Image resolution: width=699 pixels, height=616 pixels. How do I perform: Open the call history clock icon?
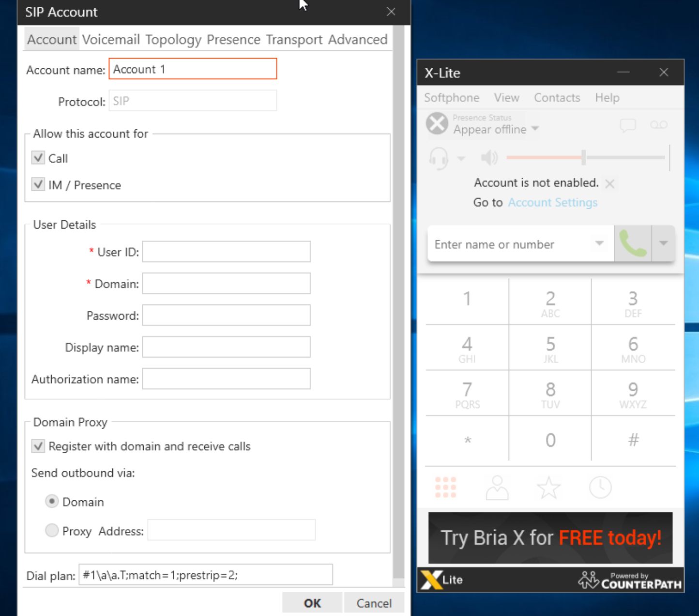600,487
